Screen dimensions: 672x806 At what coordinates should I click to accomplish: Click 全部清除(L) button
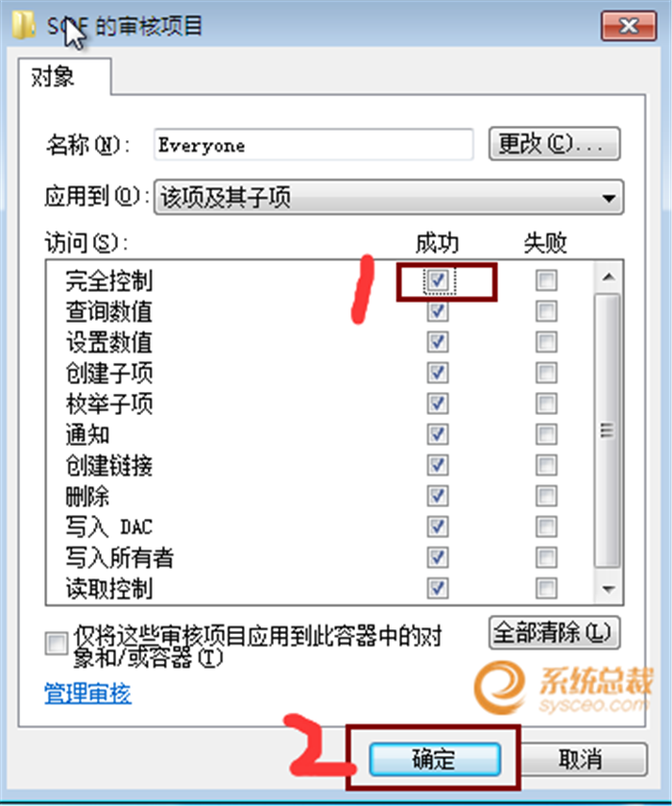(554, 633)
